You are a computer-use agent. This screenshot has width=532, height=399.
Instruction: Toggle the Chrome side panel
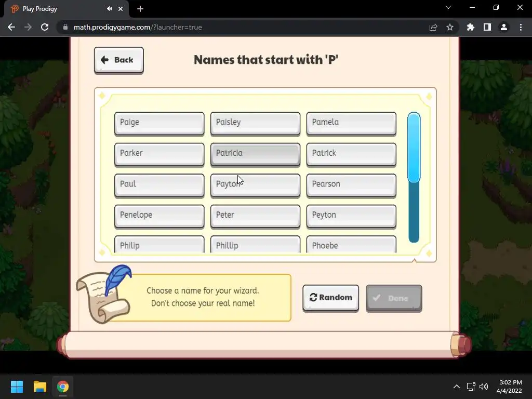[x=487, y=27]
